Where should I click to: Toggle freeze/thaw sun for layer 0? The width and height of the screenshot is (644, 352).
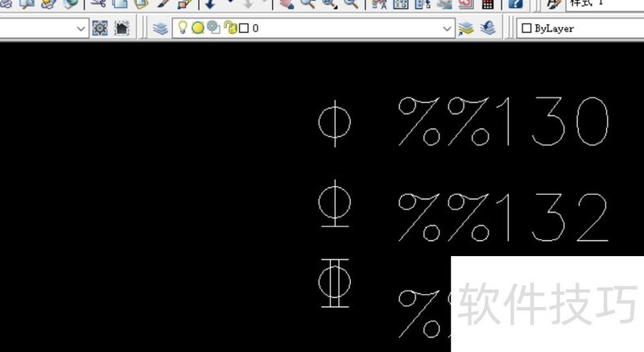[198, 27]
